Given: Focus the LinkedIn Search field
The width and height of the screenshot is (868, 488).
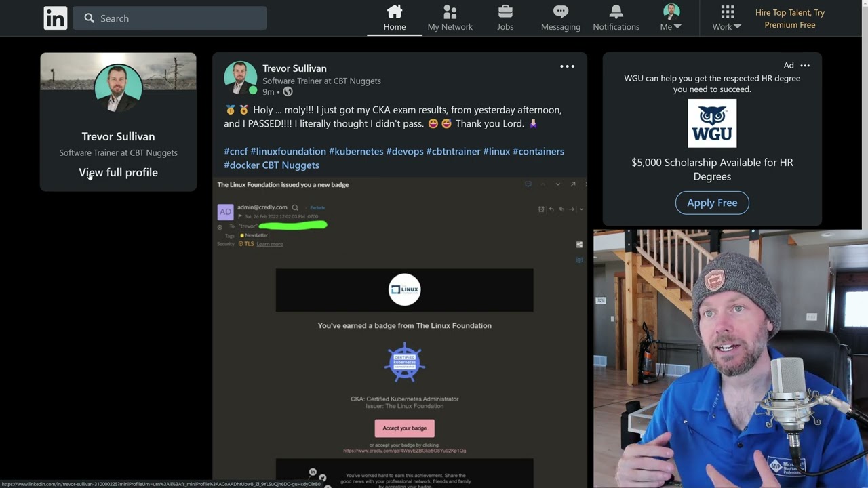Looking at the screenshot, I should [170, 18].
